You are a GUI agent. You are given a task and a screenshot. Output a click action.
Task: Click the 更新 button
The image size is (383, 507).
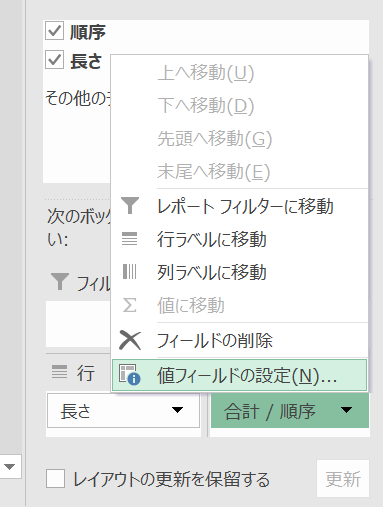point(343,479)
